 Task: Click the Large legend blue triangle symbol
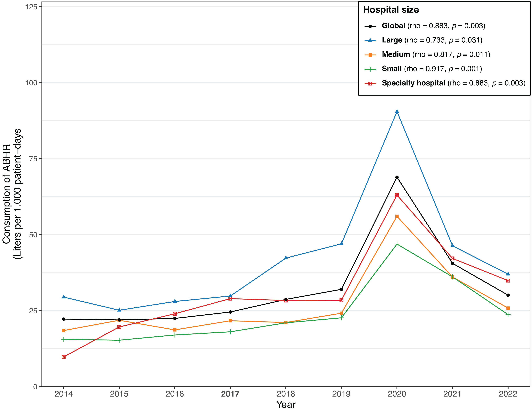tap(370, 40)
